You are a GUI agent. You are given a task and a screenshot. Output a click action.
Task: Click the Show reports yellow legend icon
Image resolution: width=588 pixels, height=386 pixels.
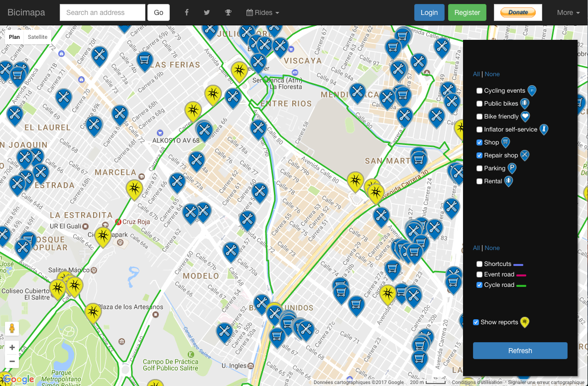point(525,322)
